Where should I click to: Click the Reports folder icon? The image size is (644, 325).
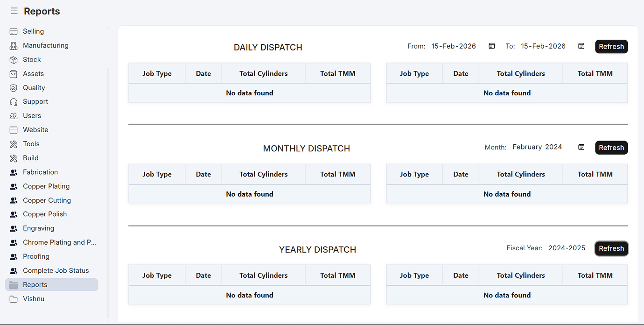point(14,285)
